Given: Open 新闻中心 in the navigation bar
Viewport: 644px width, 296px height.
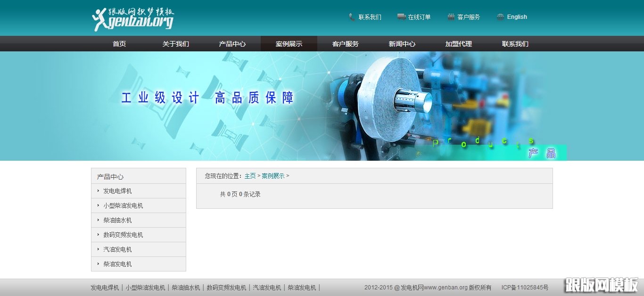Looking at the screenshot, I should click(402, 44).
